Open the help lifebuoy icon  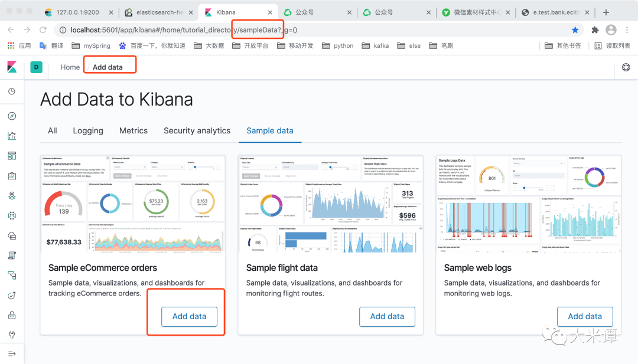coord(626,67)
